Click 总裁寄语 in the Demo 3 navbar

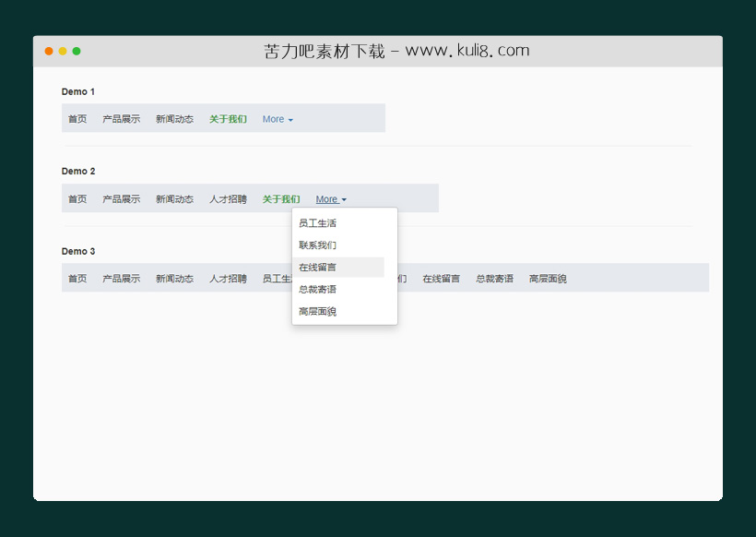(x=495, y=278)
